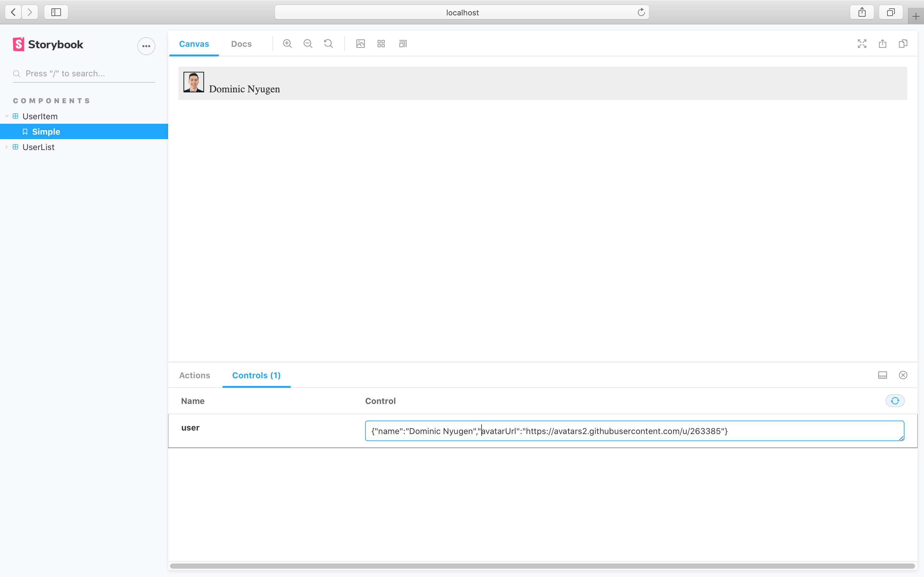The image size is (924, 577).
Task: Click the zoom out icon
Action: (x=308, y=43)
